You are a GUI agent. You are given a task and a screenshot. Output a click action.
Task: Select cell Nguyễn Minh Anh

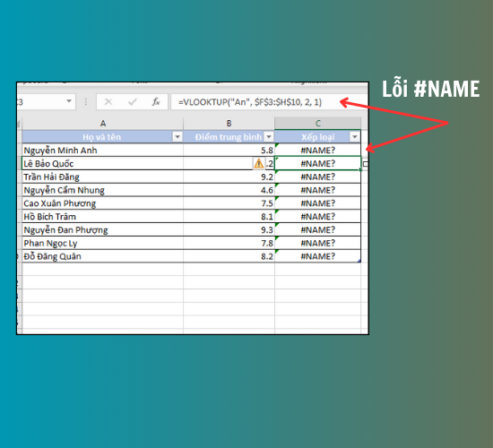[103, 151]
